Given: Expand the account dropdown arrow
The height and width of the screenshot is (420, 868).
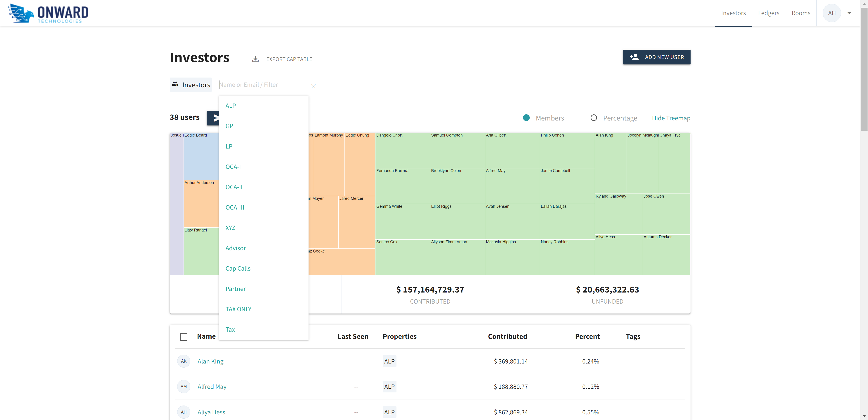Looking at the screenshot, I should coord(849,13).
